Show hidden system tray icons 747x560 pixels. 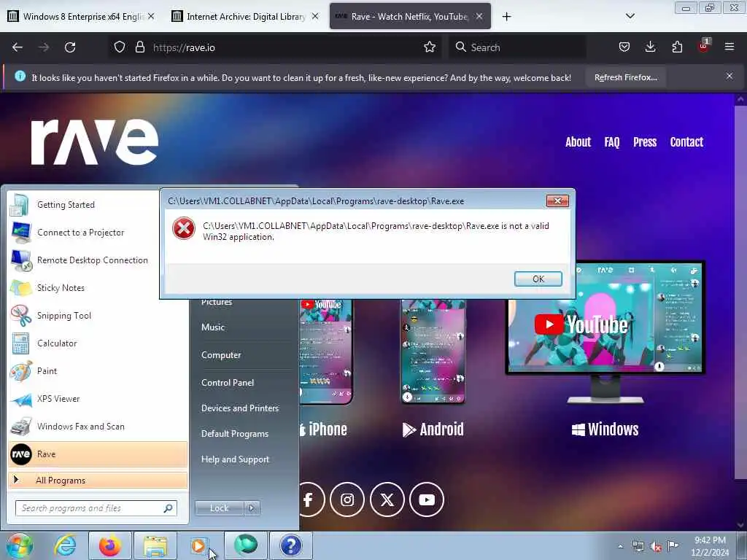coord(620,547)
